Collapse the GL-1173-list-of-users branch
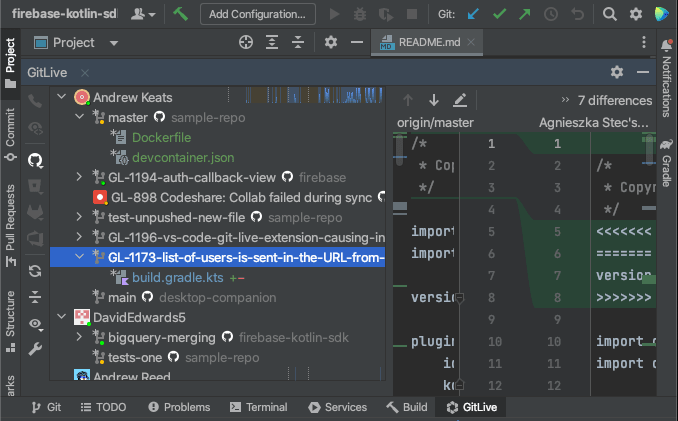The width and height of the screenshot is (678, 421). point(80,257)
